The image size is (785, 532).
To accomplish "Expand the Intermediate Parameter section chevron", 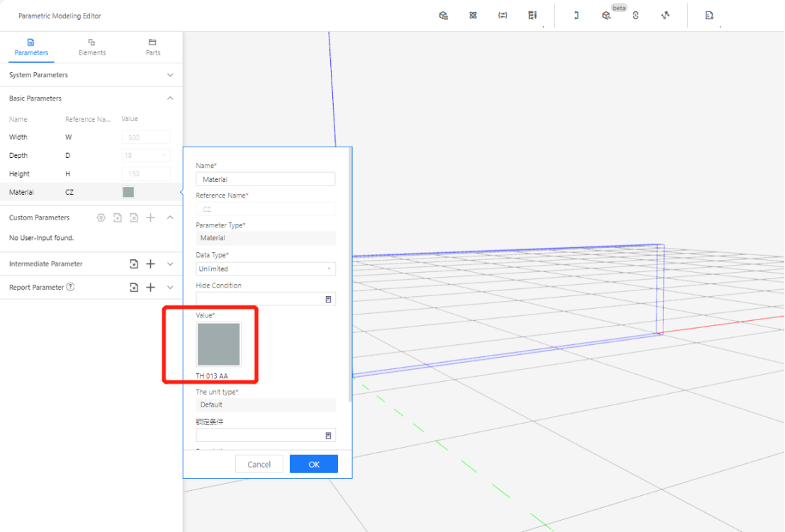I will (x=170, y=264).
